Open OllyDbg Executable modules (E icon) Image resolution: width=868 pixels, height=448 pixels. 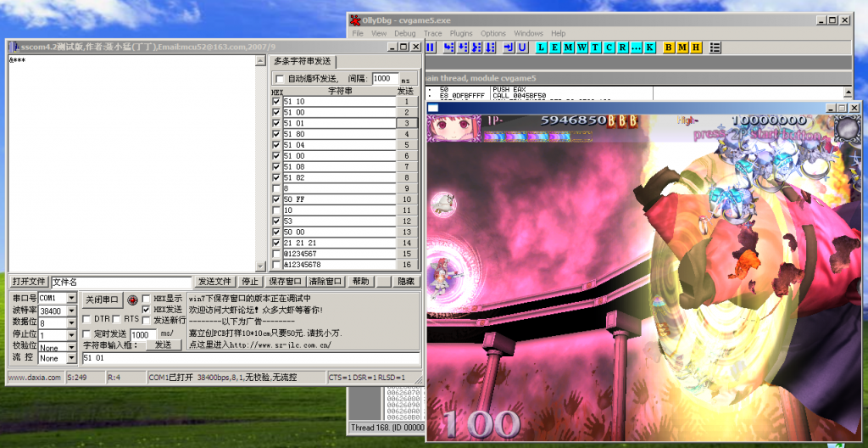554,48
